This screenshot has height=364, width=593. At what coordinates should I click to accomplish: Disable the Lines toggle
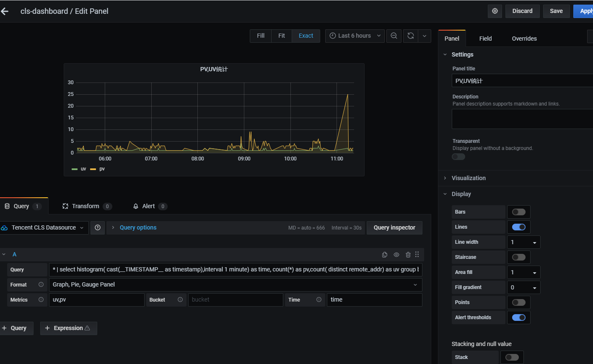tap(519, 227)
